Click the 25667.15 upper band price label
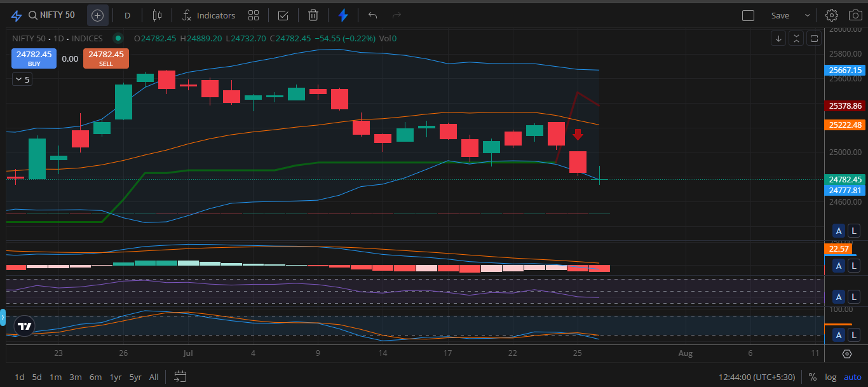Viewport: 868px width, 387px height. click(845, 71)
